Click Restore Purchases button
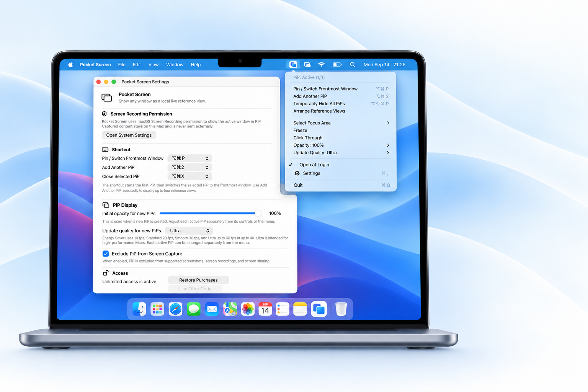This screenshot has width=588, height=392. click(x=198, y=280)
